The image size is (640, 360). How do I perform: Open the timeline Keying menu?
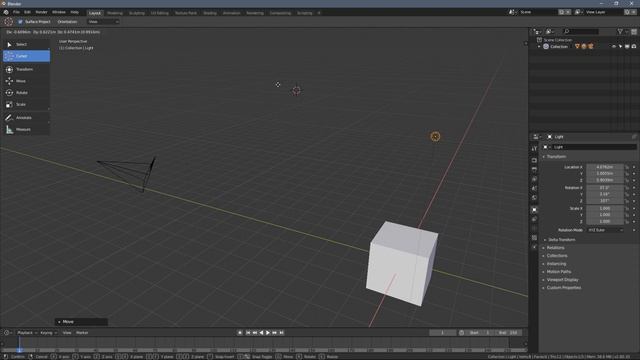click(48, 333)
